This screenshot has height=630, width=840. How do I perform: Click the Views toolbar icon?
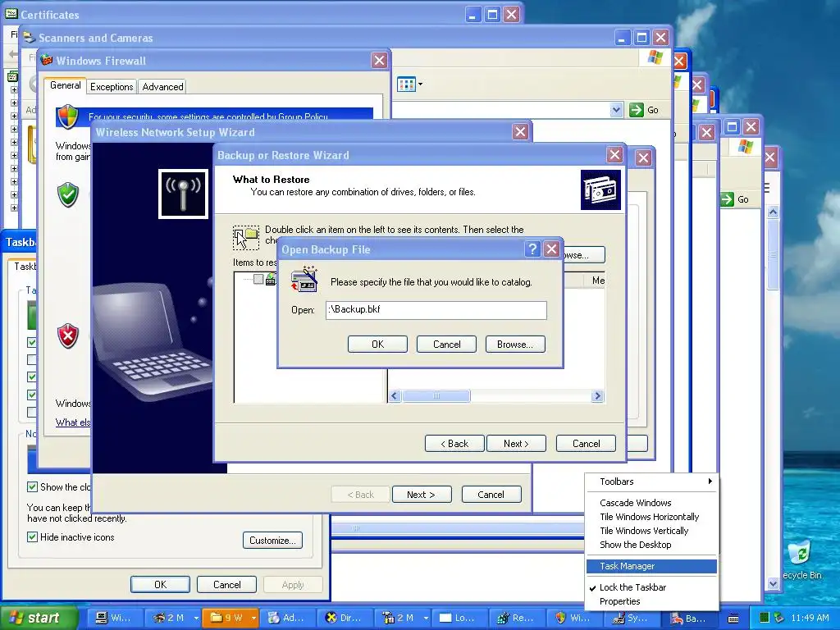pos(406,84)
